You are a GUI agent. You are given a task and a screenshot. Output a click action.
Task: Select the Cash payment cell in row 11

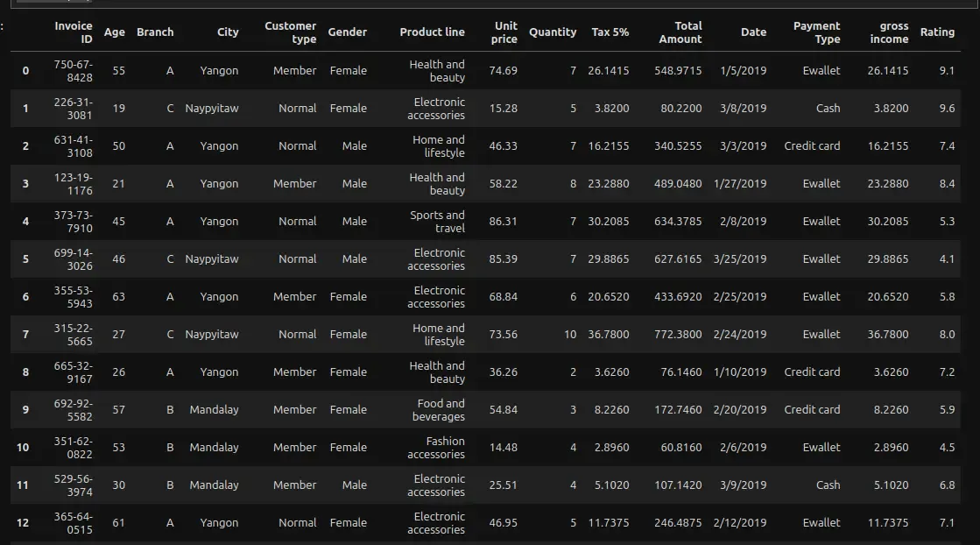[x=828, y=485]
